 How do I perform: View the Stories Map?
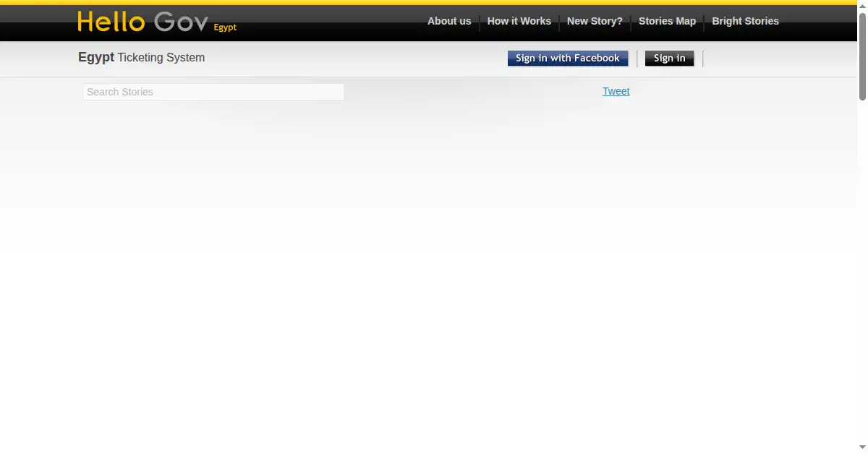pos(667,21)
